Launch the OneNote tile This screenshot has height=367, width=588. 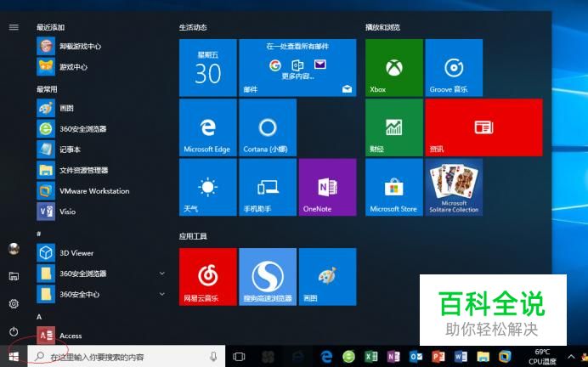[327, 187]
